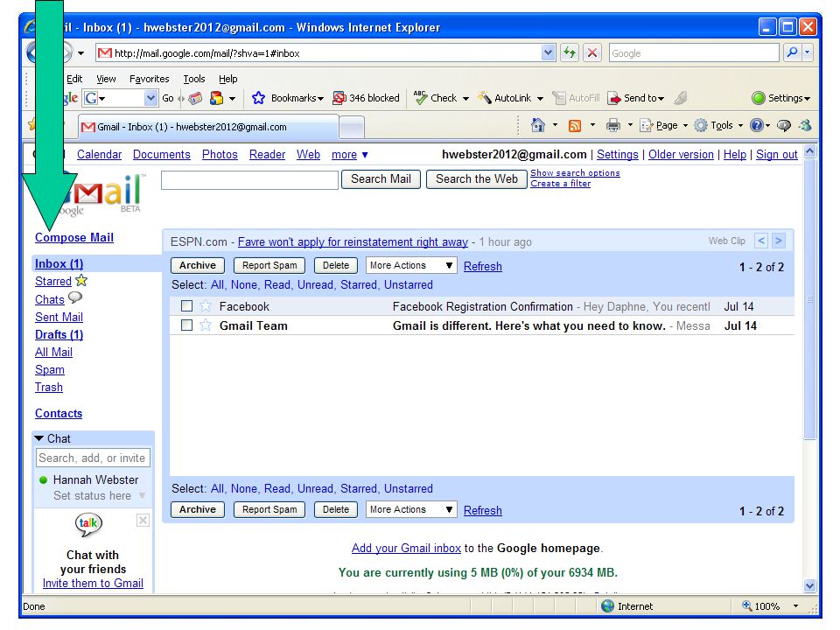This screenshot has height=630, width=840.
Task: Click the status bar zoom magnifier icon
Action: [x=746, y=605]
